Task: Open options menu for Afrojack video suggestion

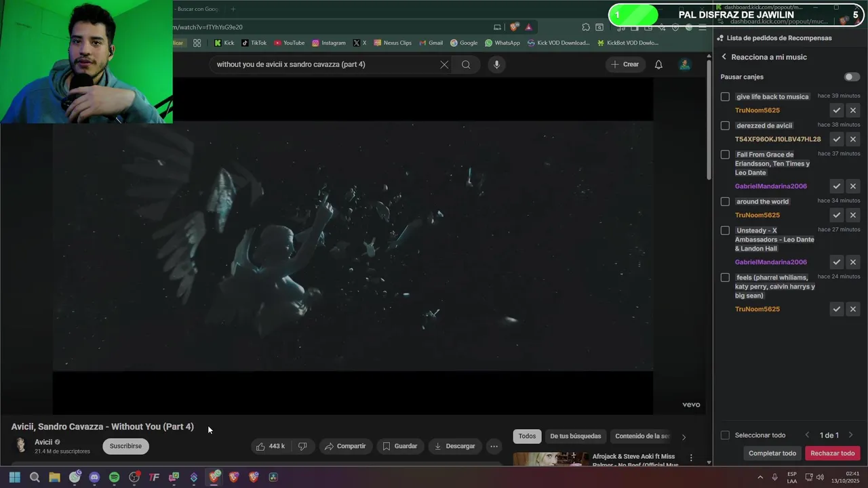Action: pyautogui.click(x=691, y=458)
